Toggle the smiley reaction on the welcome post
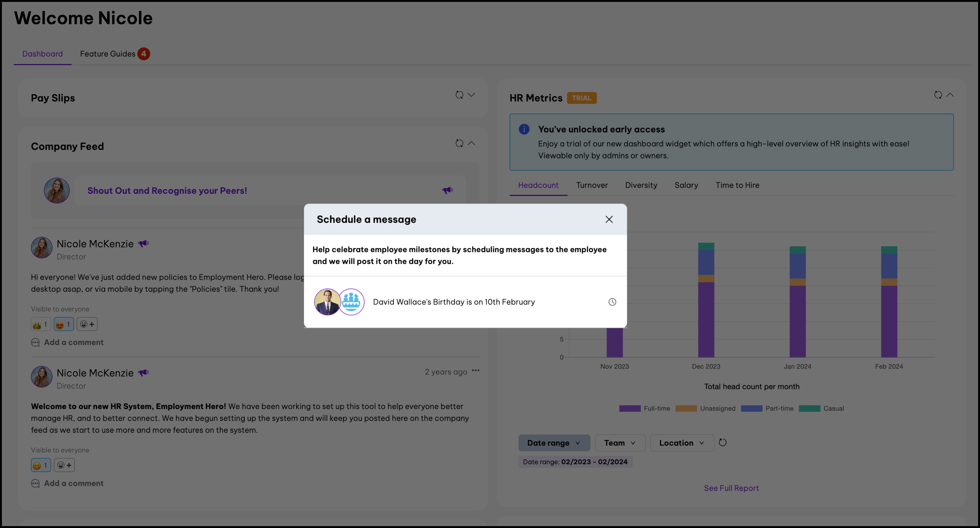The height and width of the screenshot is (528, 980). tap(41, 465)
